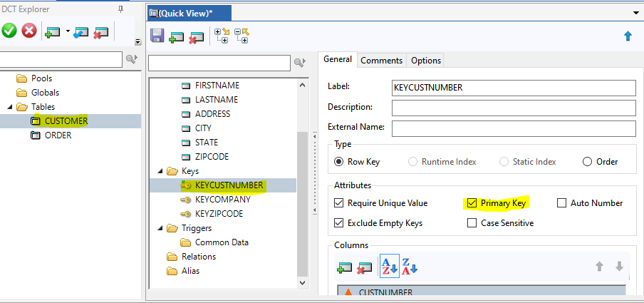Click the pin icon of the DCT Explorer panel
The height and width of the screenshot is (303, 644).
[x=121, y=9]
